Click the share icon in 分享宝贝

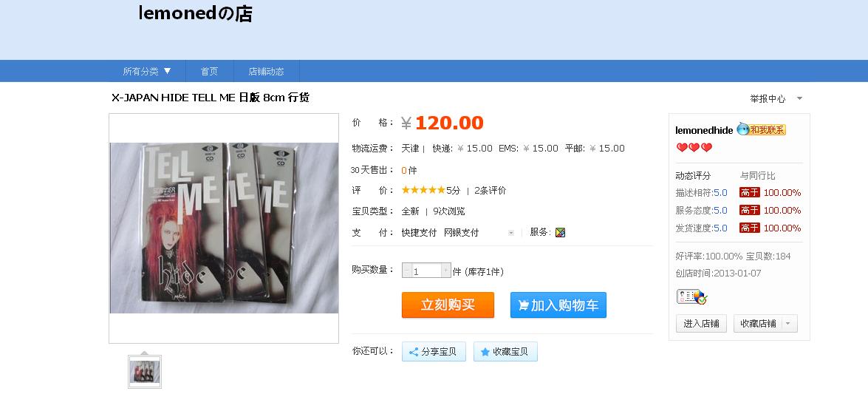413,352
